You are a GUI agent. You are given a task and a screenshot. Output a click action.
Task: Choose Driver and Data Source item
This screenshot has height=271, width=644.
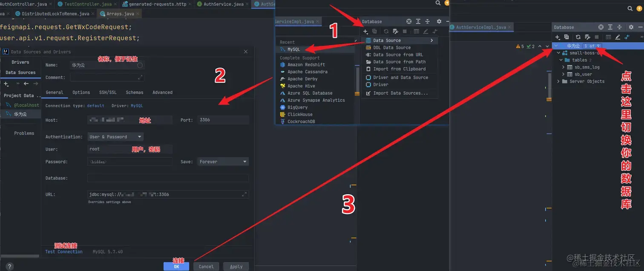[400, 78]
